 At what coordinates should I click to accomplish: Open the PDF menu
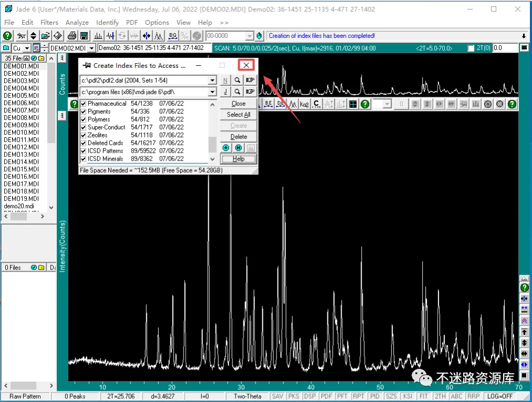coord(131,23)
